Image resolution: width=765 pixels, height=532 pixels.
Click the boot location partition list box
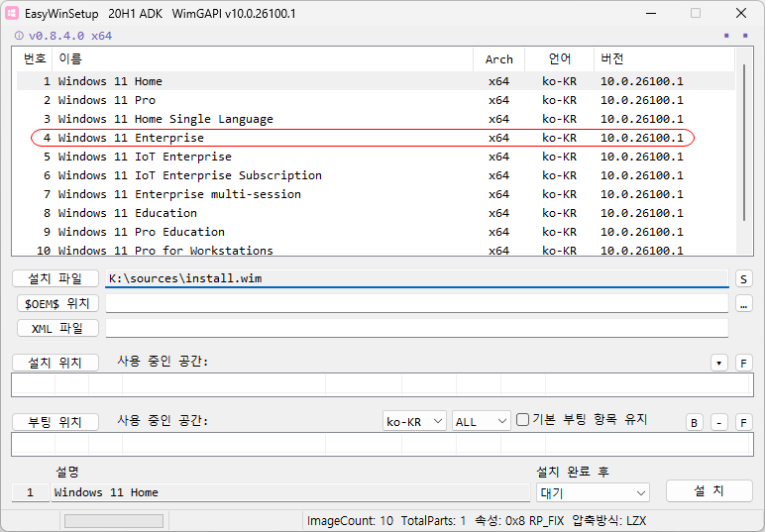pyautogui.click(x=382, y=444)
